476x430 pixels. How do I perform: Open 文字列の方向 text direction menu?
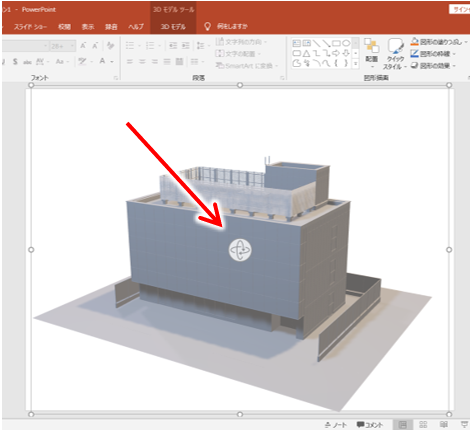click(x=241, y=42)
